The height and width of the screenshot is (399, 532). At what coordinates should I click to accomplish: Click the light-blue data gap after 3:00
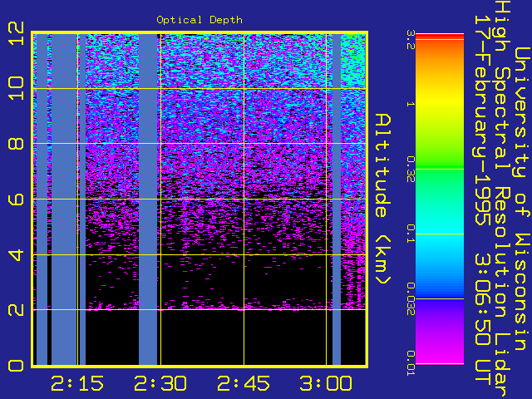[x=337, y=199]
